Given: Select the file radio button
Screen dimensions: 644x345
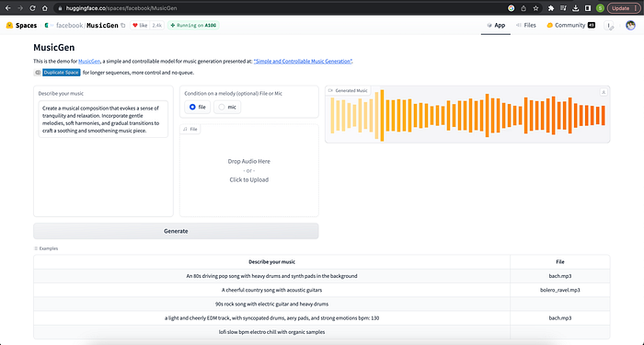Looking at the screenshot, I should [198, 107].
